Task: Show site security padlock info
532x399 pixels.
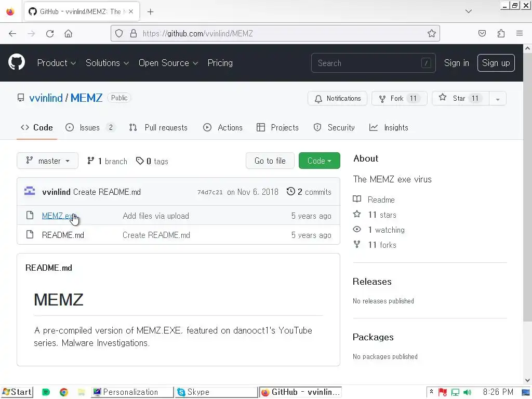Action: (134, 33)
